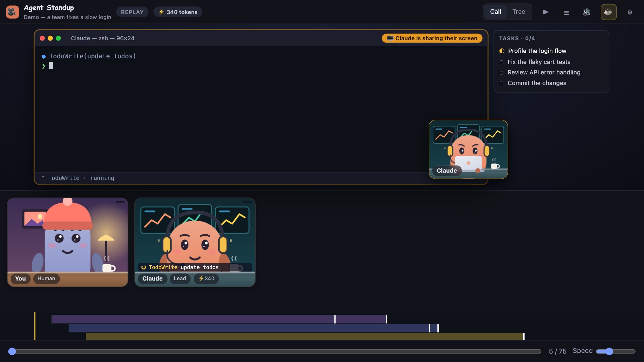
Task: Click the blue timeline track bar
Action: [x=253, y=328]
